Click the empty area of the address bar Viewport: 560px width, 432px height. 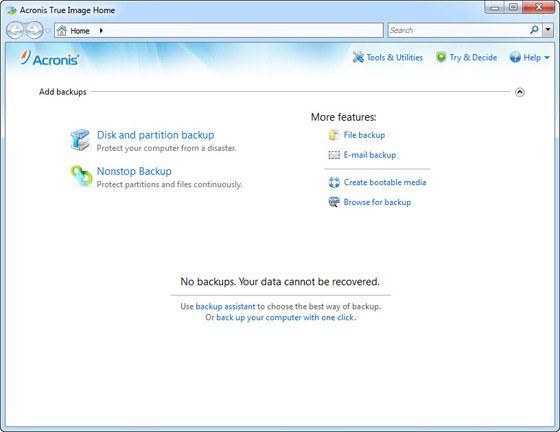[x=243, y=30]
